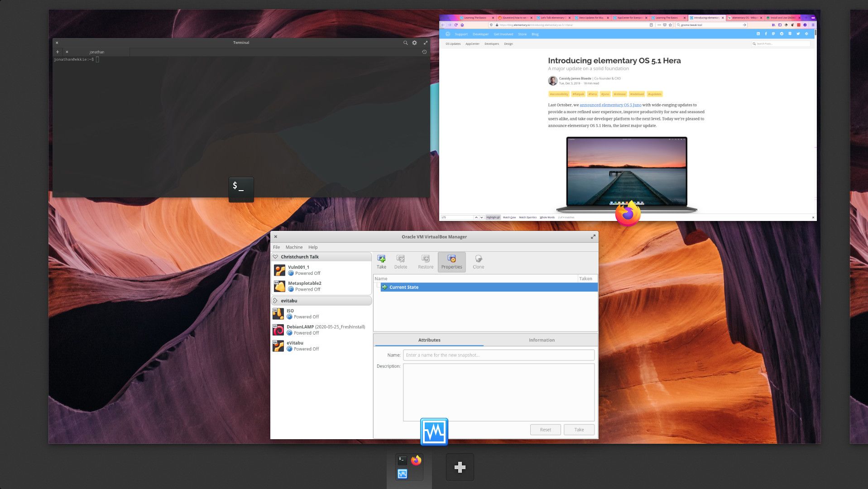This screenshot has width=868, height=489.
Task: Collapse the Christchurch Talk VM group
Action: coord(275,257)
